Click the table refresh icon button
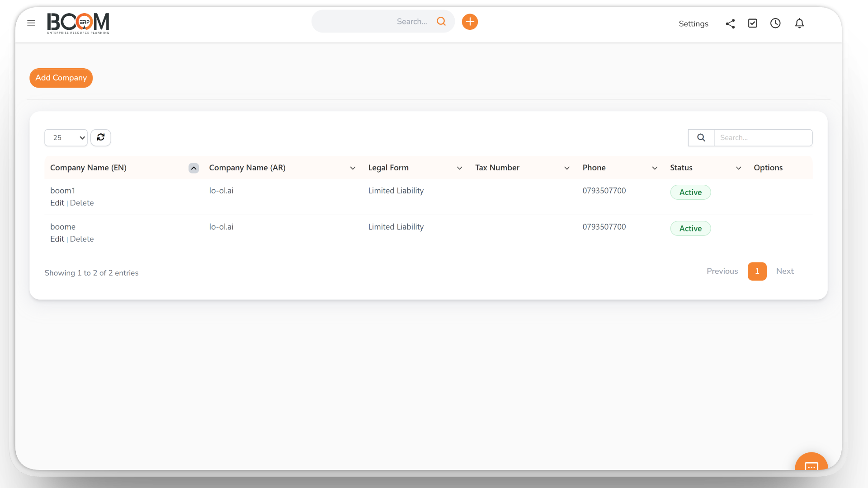 coord(101,137)
